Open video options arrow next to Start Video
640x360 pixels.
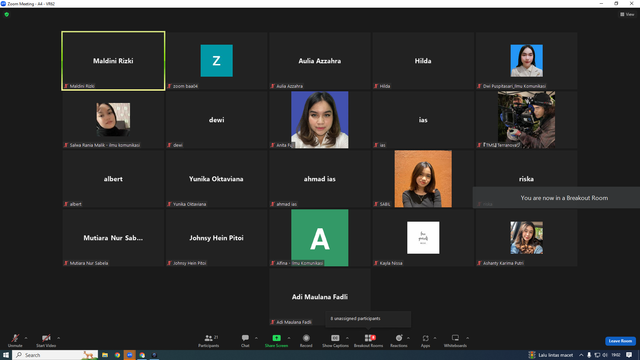[58, 338]
